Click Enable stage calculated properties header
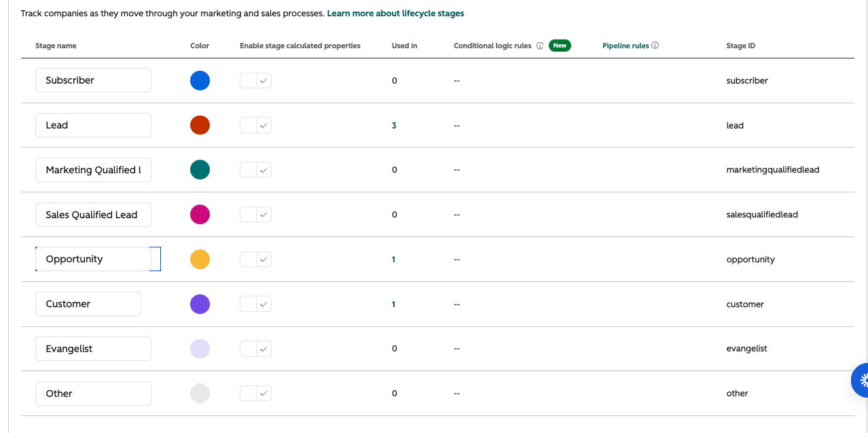The height and width of the screenshot is (433, 868). coord(300,46)
